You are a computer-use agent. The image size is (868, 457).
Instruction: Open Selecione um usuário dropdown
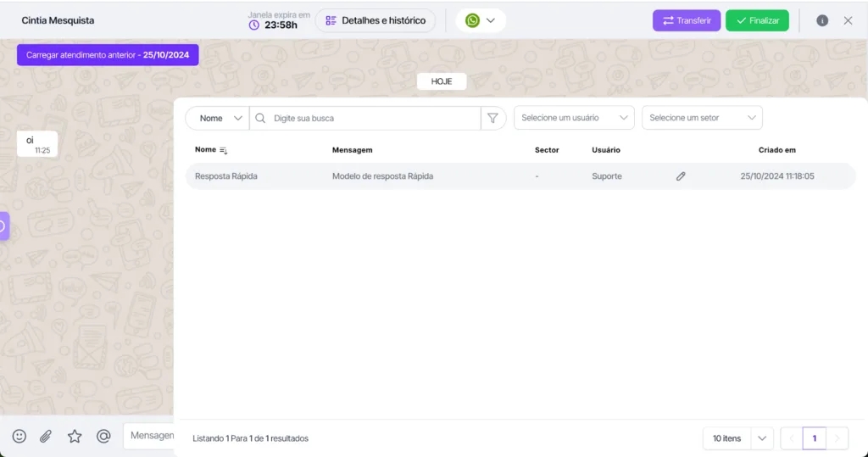[574, 118]
